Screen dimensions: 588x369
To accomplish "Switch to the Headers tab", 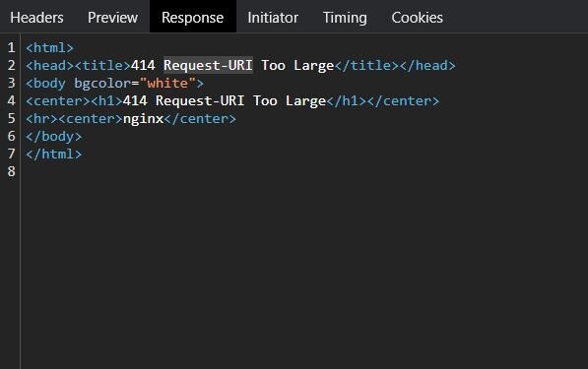I will [36, 18].
